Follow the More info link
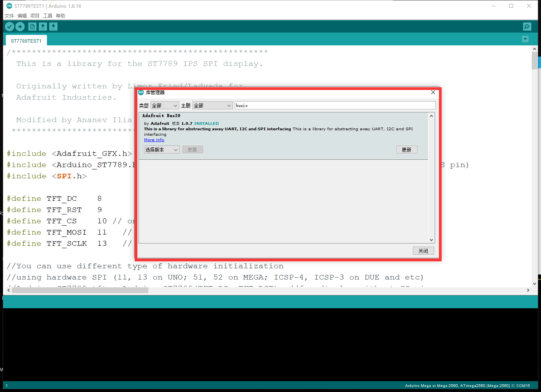The width and height of the screenshot is (541, 392). pyautogui.click(x=154, y=140)
